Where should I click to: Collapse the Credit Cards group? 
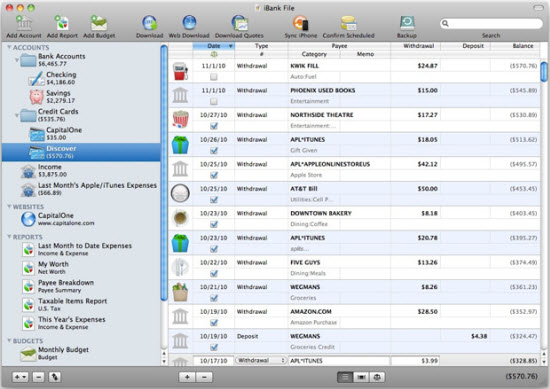coord(16,115)
